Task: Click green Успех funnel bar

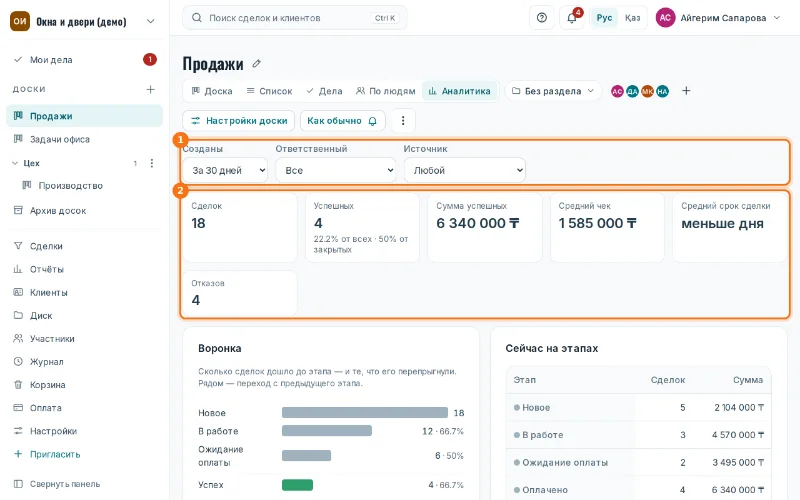Action: click(297, 485)
